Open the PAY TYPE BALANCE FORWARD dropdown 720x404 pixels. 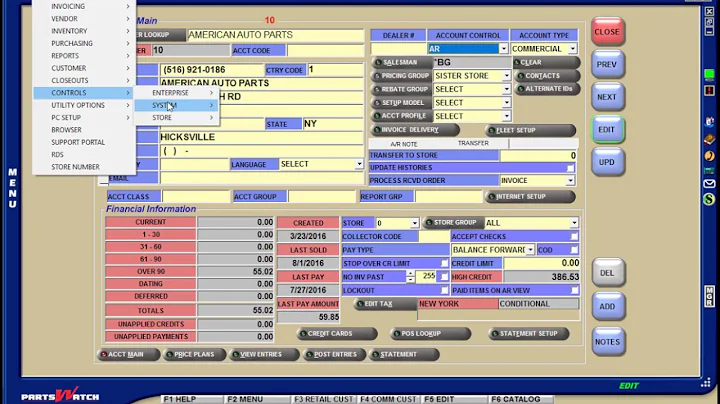click(x=530, y=250)
